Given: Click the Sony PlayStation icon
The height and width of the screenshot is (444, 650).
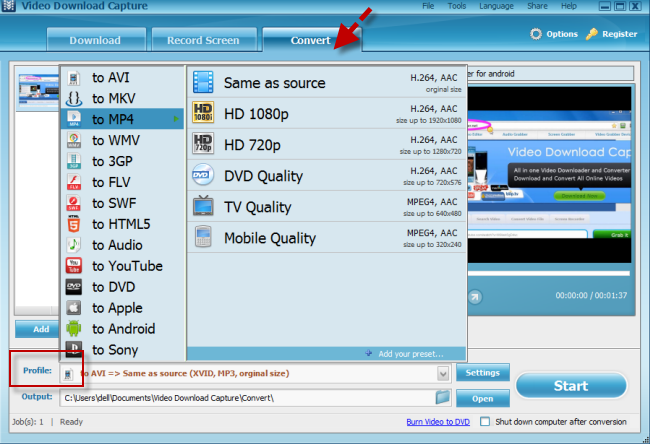Looking at the screenshot, I should point(74,349).
